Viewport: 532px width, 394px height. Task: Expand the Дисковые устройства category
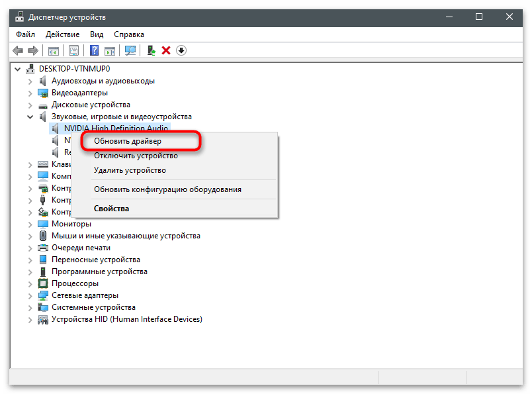click(x=30, y=105)
